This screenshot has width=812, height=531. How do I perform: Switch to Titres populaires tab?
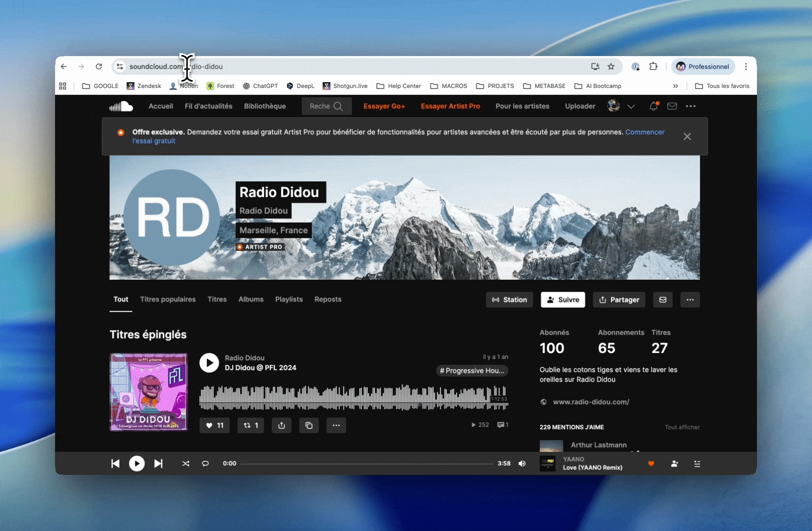pos(168,299)
